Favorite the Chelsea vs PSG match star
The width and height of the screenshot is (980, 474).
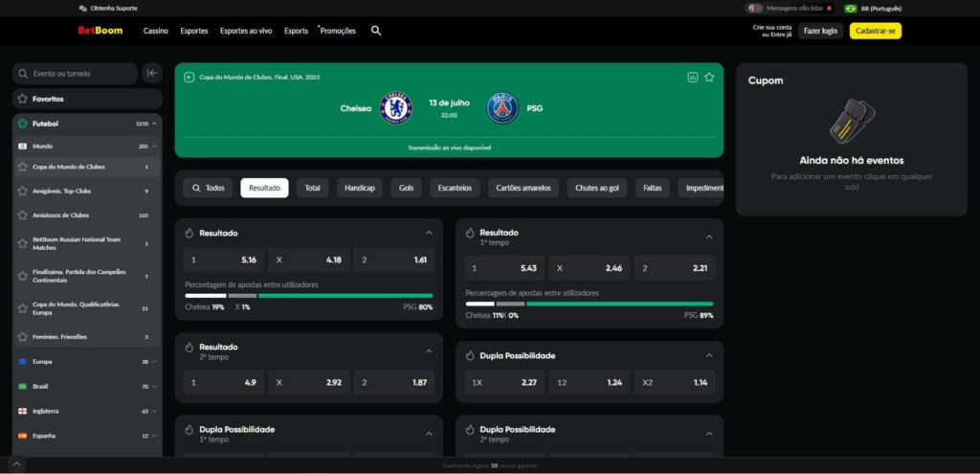coord(709,77)
